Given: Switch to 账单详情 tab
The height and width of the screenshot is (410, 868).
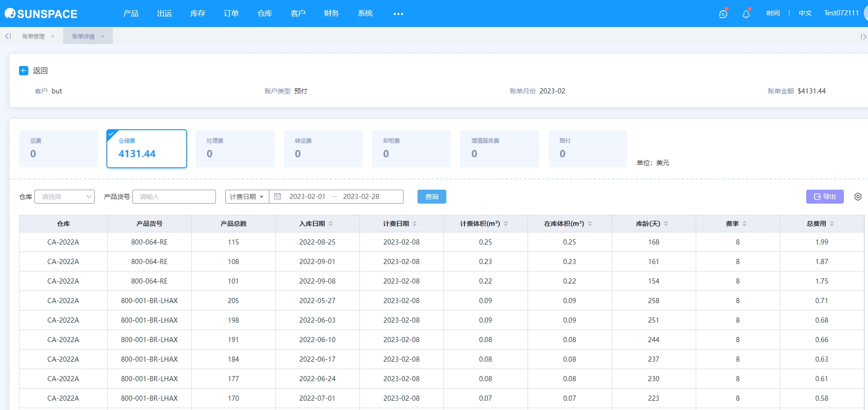Looking at the screenshot, I should [x=83, y=36].
